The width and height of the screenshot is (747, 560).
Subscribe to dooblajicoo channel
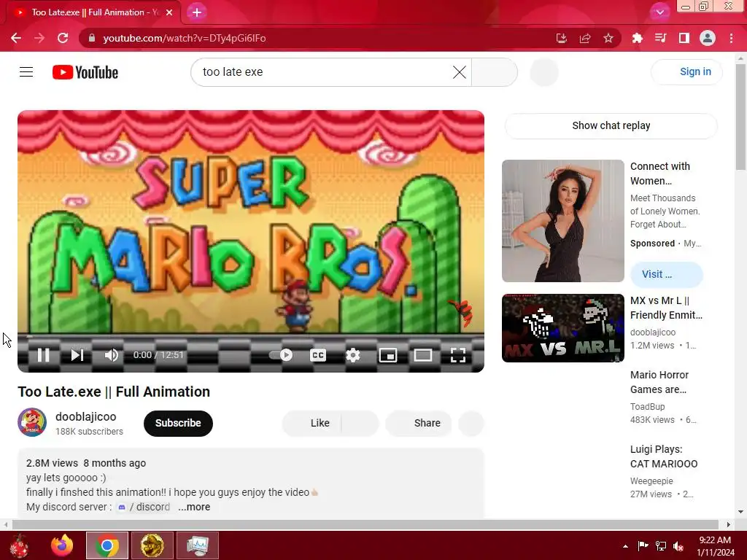[x=178, y=424]
